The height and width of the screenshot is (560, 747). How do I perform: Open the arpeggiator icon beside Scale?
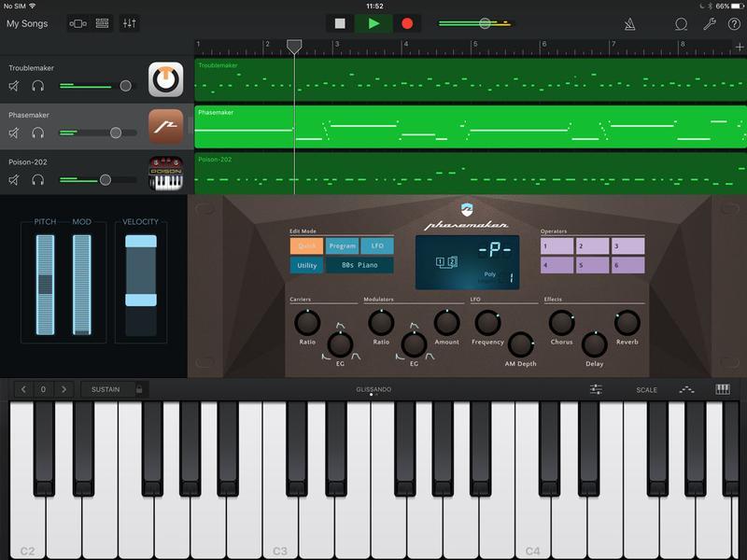click(x=686, y=389)
